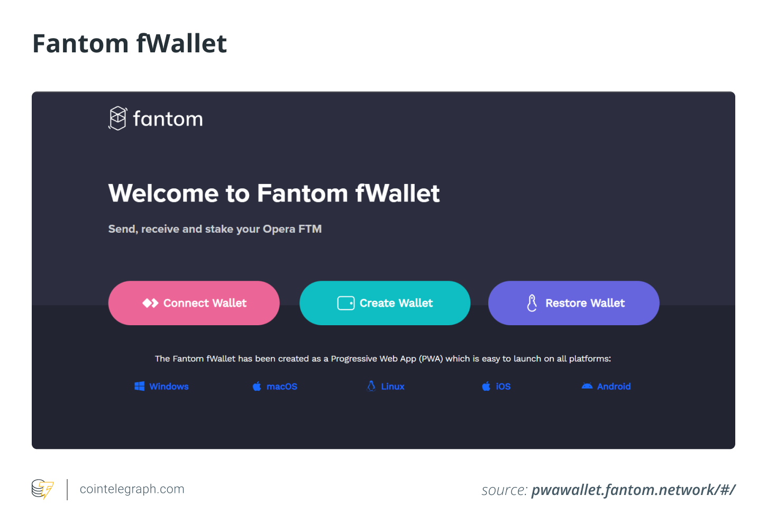Open the macOS platform link
This screenshot has width=767, height=532.
[x=281, y=387]
